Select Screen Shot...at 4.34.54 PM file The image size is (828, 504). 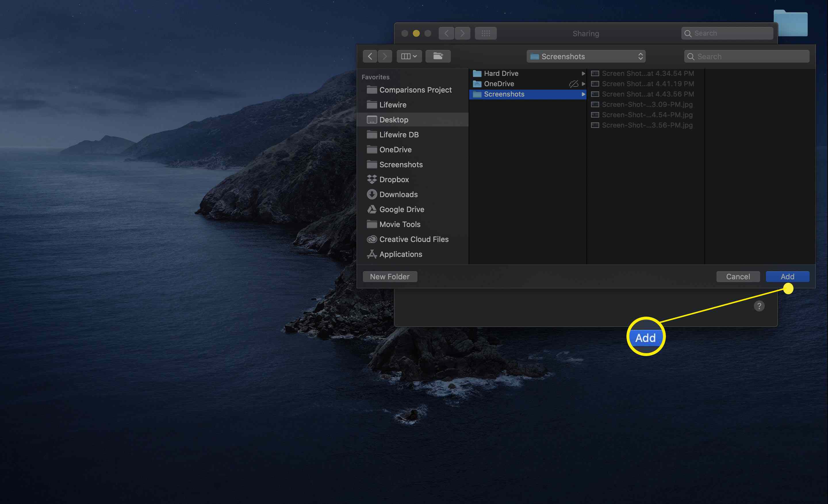pyautogui.click(x=645, y=74)
